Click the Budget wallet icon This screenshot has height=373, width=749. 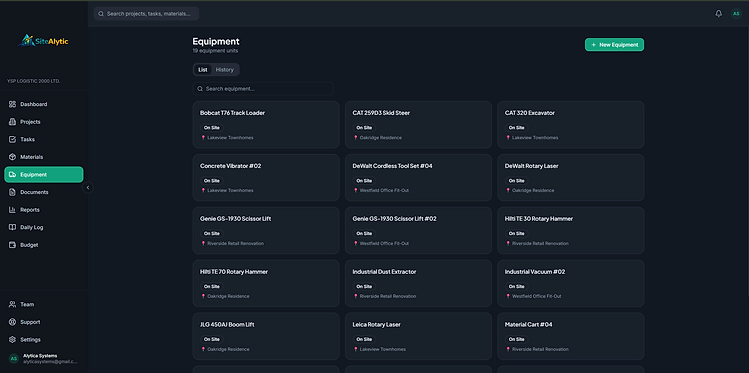pyautogui.click(x=12, y=245)
